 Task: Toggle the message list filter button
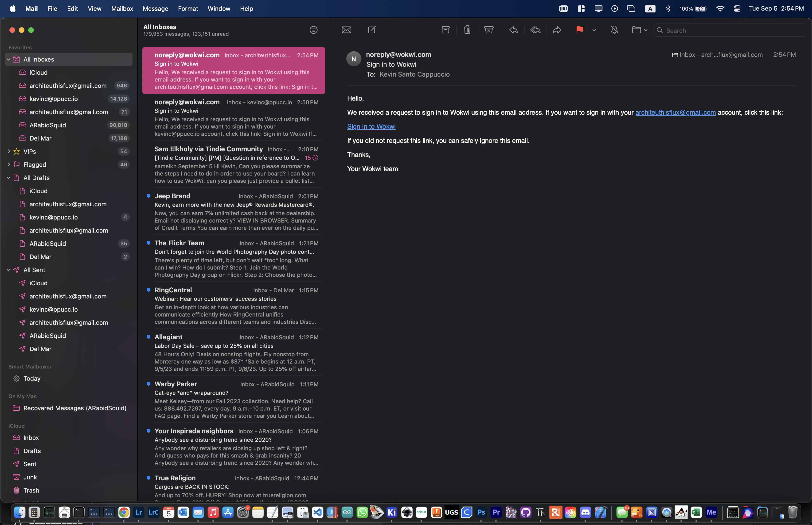313,30
